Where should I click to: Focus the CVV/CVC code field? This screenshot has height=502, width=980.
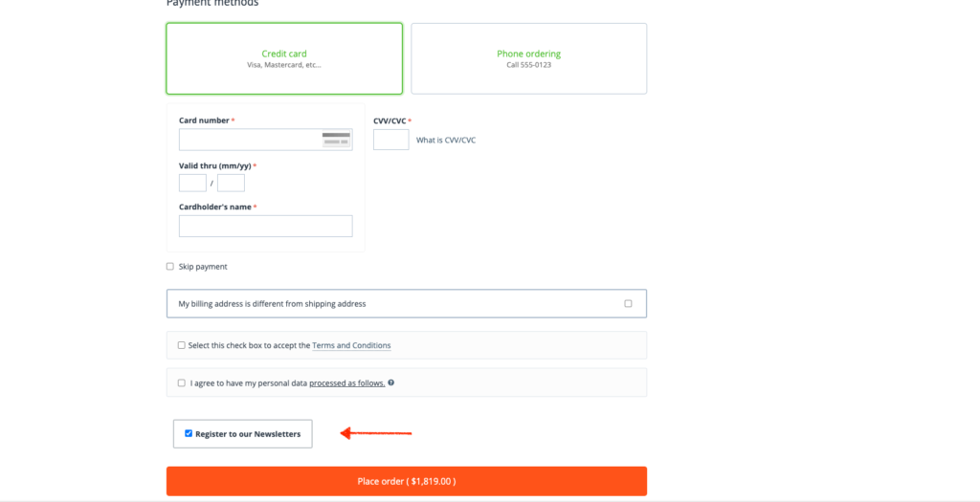click(390, 140)
